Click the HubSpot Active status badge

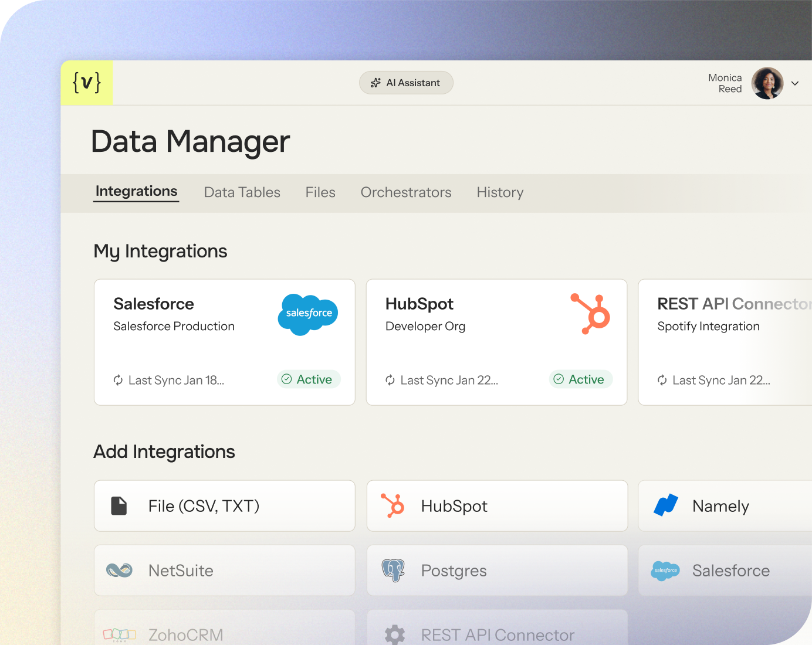[x=580, y=379]
